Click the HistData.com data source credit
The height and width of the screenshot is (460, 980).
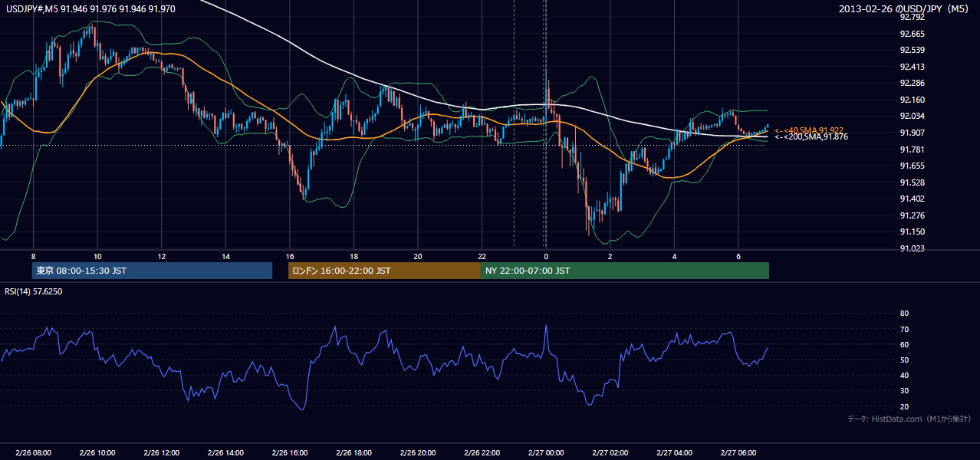pyautogui.click(x=909, y=419)
